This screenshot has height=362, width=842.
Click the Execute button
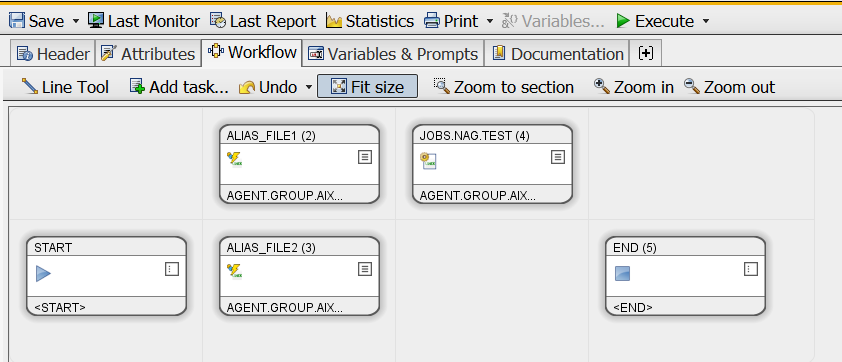coord(655,21)
